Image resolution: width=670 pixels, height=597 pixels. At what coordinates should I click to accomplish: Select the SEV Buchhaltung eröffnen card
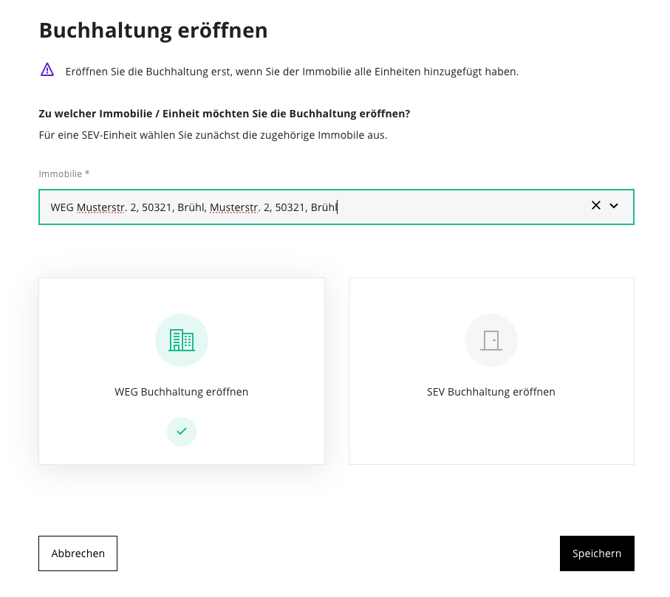(x=491, y=371)
